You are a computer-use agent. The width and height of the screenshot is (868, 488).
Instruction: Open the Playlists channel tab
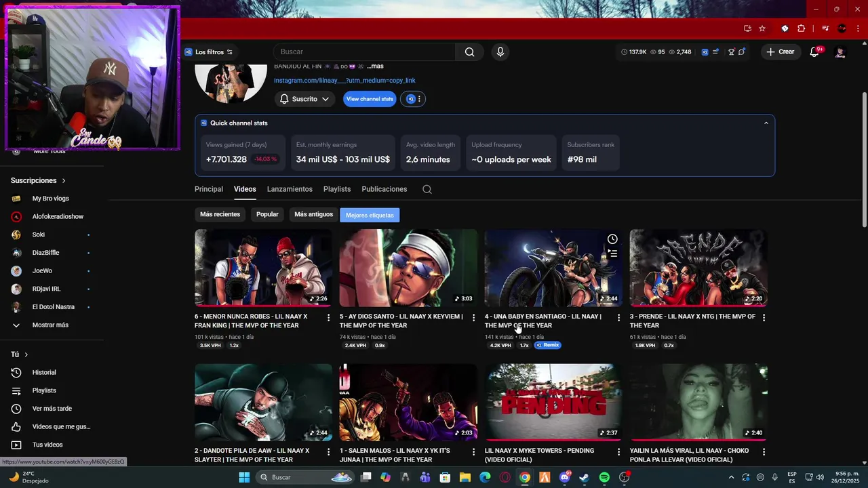337,189
